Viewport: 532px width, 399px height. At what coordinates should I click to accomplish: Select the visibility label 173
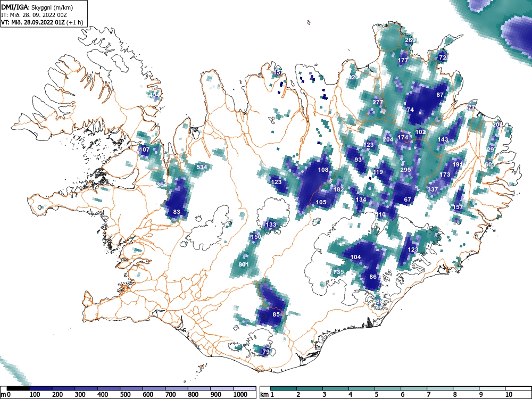(445, 174)
